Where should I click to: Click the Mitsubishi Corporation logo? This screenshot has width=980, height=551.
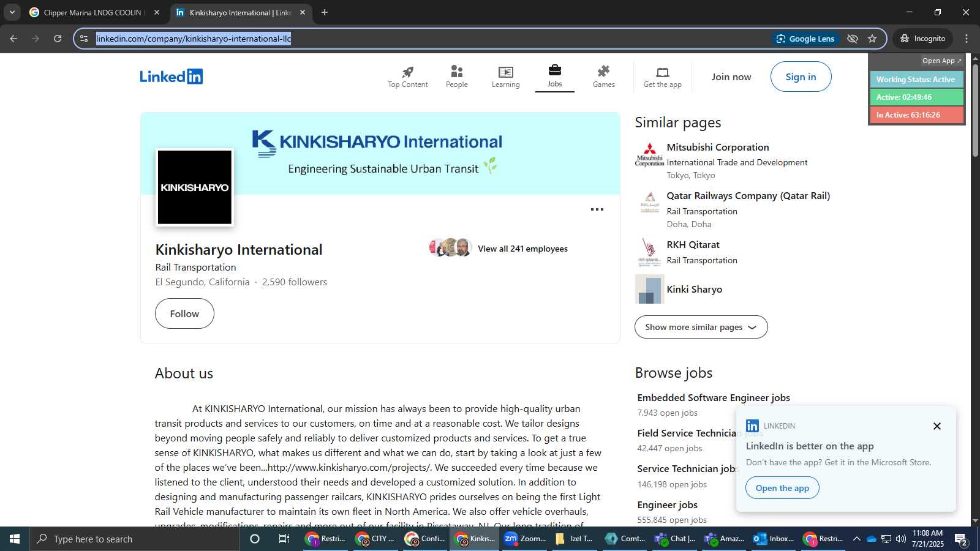pos(649,155)
